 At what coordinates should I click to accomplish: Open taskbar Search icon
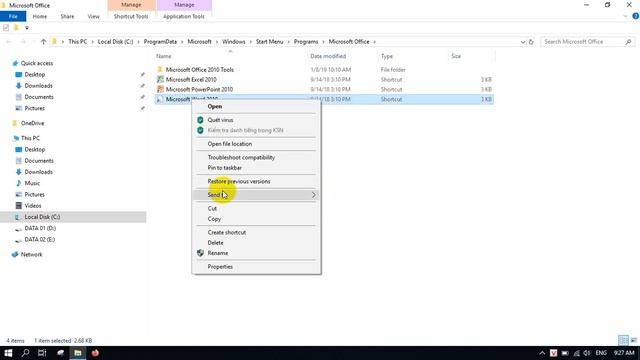click(25, 353)
